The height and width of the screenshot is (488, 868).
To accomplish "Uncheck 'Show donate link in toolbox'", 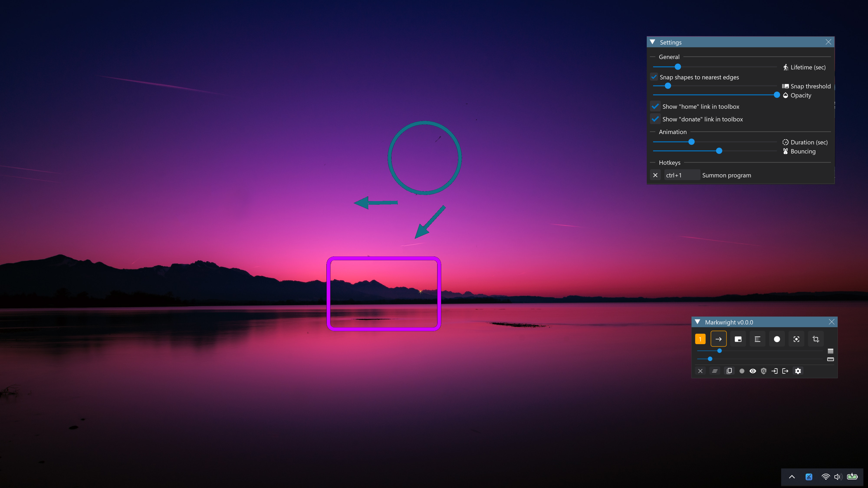I will [x=655, y=119].
